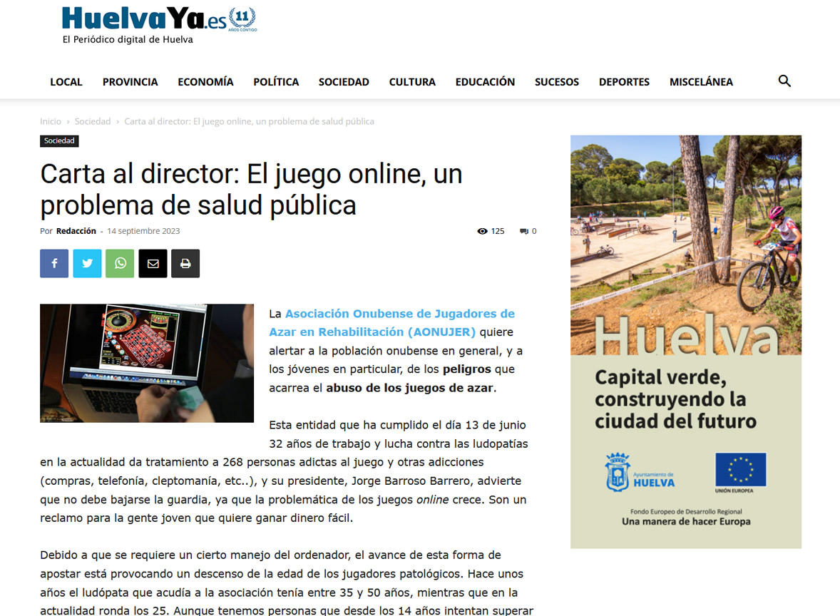This screenshot has height=616, width=840.
Task: Open the Redacción author link
Action: pos(76,231)
